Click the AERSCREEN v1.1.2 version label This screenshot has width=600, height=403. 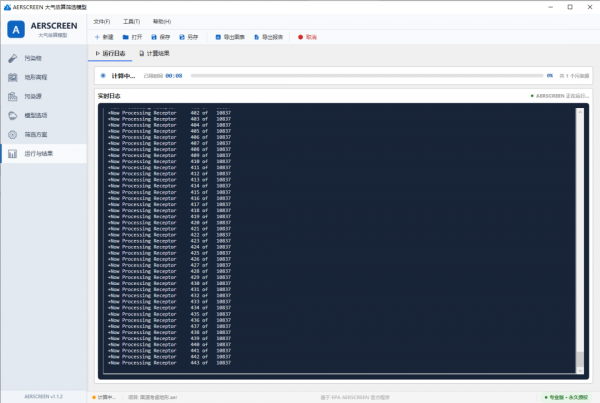(x=43, y=396)
